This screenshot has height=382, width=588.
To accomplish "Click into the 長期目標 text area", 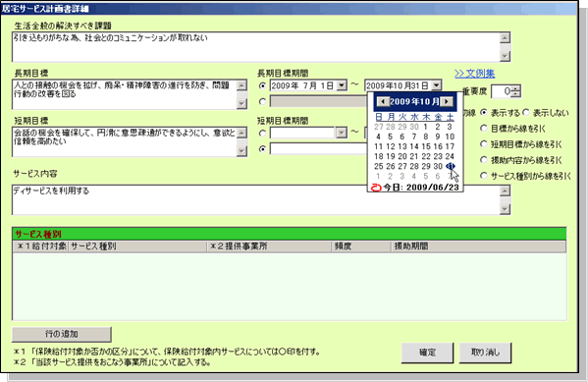I will (x=125, y=94).
